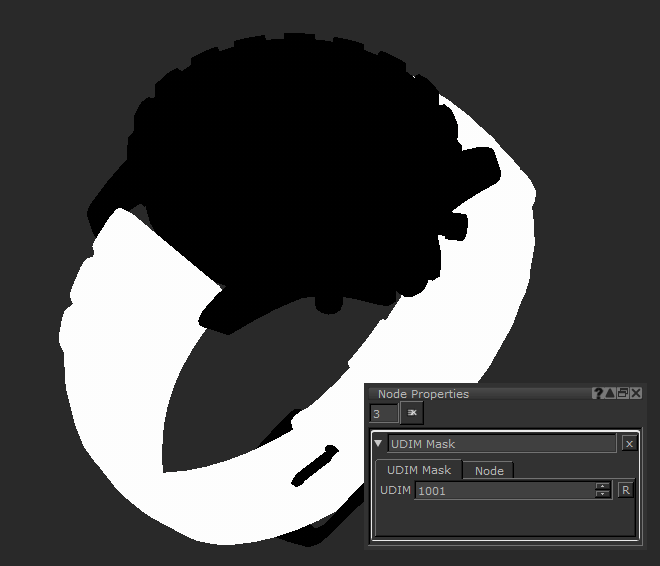
Task: Collapse the UDIM Mask properties section
Action: (378, 444)
